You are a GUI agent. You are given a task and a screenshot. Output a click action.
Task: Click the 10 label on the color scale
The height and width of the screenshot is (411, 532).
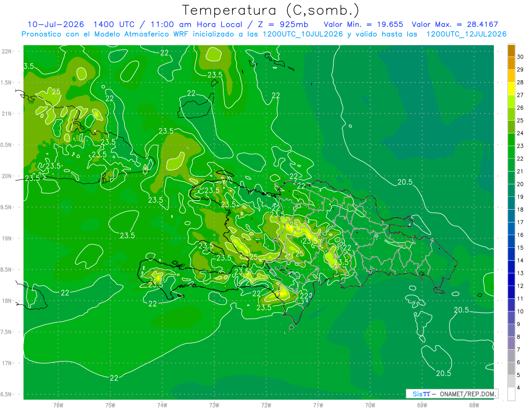tap(520, 311)
